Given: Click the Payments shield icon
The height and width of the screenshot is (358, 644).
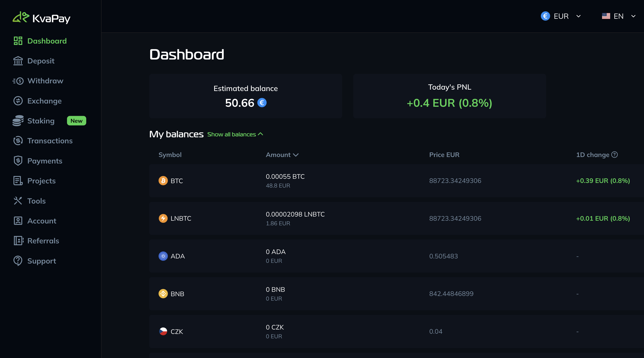Looking at the screenshot, I should pos(18,161).
